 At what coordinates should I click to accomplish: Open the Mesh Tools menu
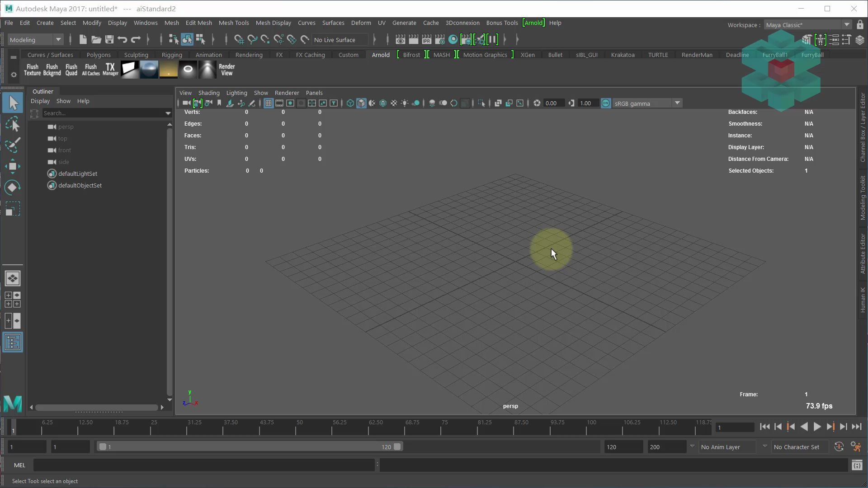click(234, 23)
